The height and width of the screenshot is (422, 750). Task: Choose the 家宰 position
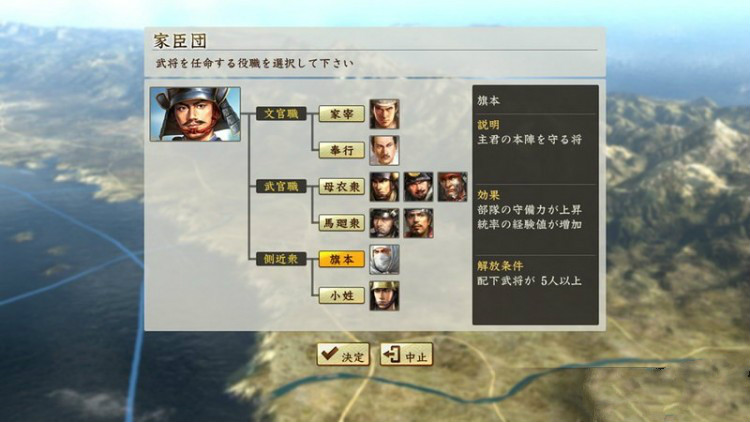coord(342,114)
